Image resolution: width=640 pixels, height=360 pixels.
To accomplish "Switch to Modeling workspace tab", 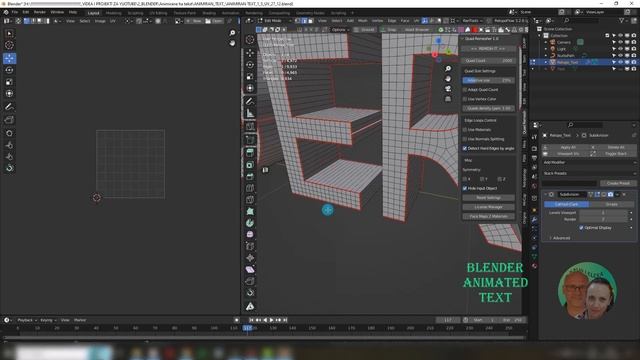I will (x=113, y=13).
